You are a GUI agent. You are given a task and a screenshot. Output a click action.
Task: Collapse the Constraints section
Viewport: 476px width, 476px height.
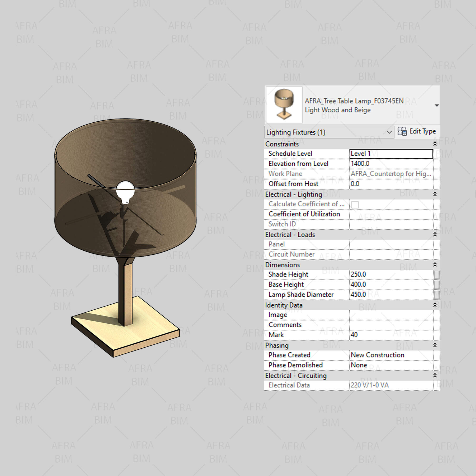[x=435, y=144]
